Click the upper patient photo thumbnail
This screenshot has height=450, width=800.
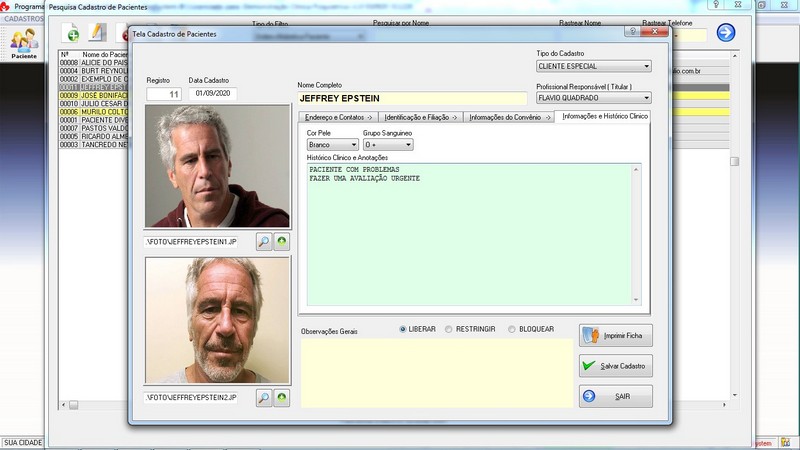(217, 166)
